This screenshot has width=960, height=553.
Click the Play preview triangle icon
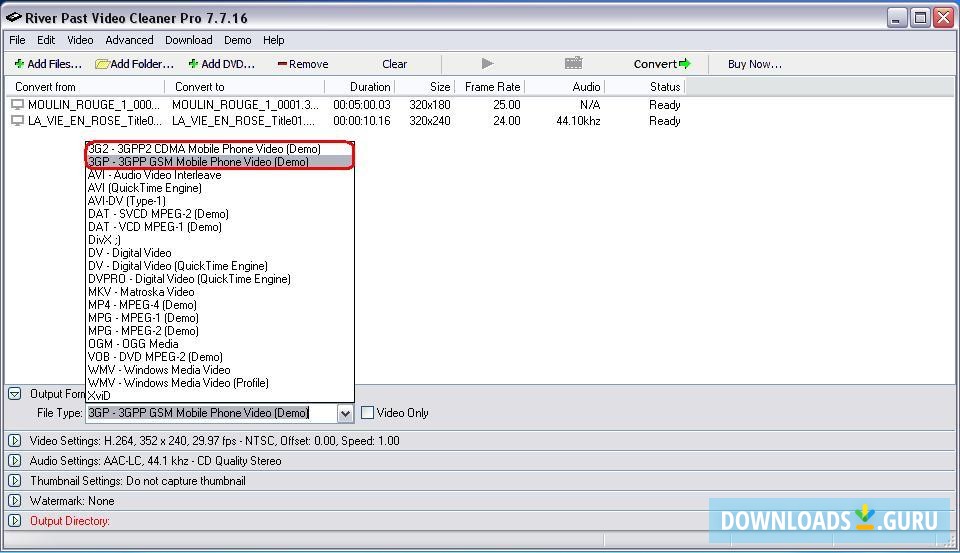[487, 63]
